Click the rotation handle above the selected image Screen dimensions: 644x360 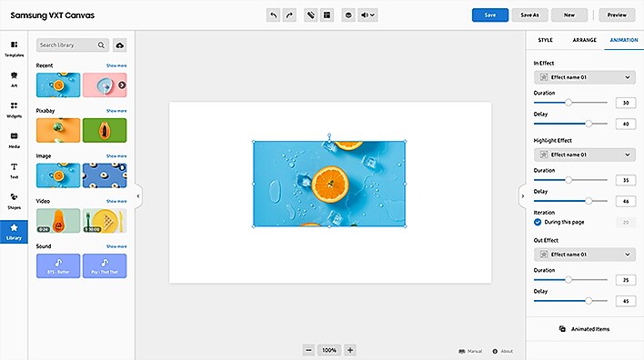tap(329, 135)
